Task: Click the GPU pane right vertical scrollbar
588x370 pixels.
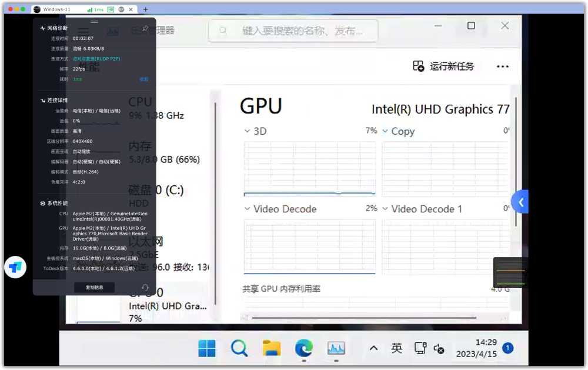Action: tap(516, 161)
